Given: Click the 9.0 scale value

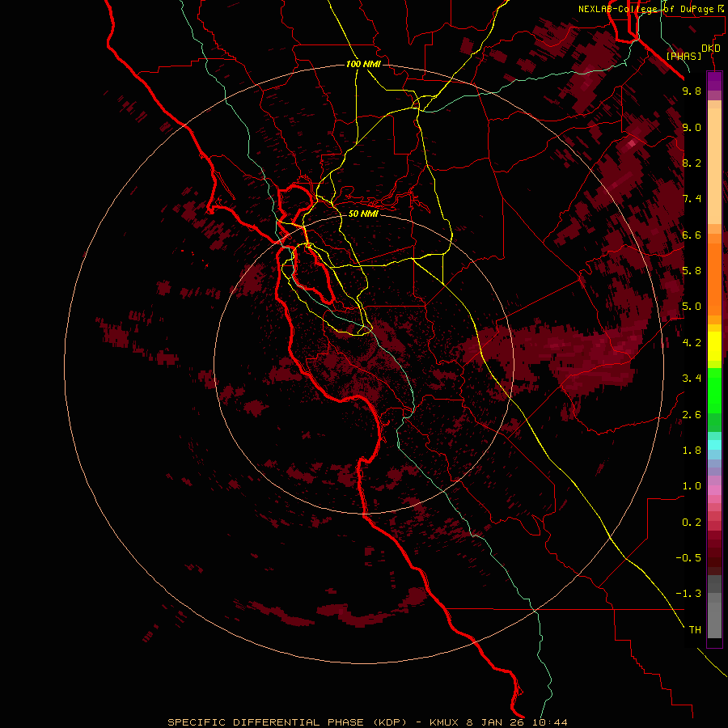Looking at the screenshot, I should (692, 127).
